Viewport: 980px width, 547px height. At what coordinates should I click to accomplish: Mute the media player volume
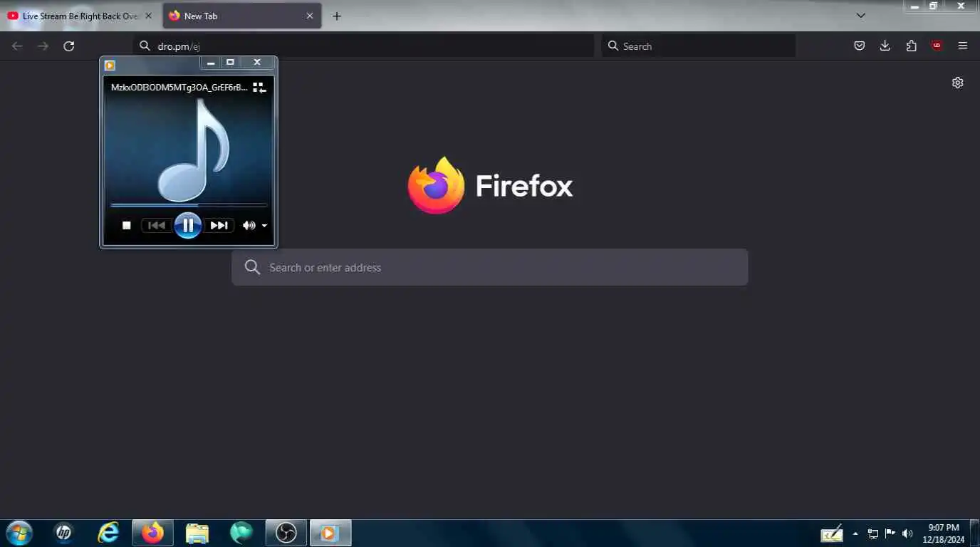pos(249,226)
